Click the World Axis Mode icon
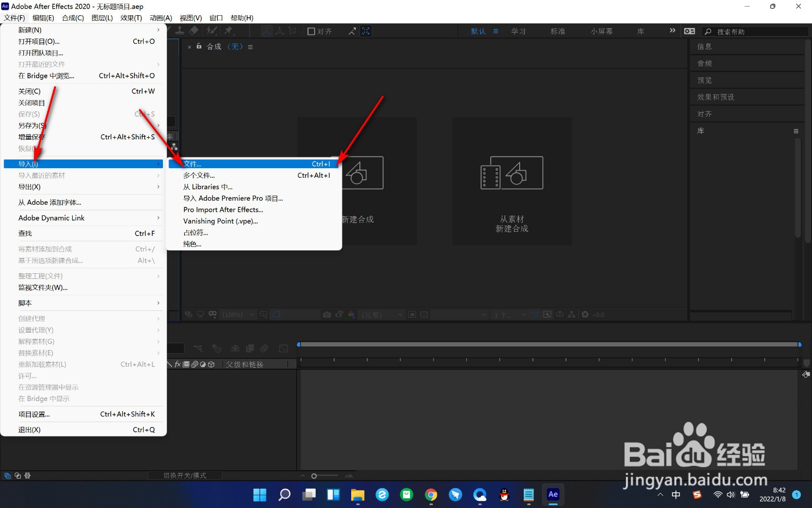This screenshot has width=812, height=508. (279, 31)
